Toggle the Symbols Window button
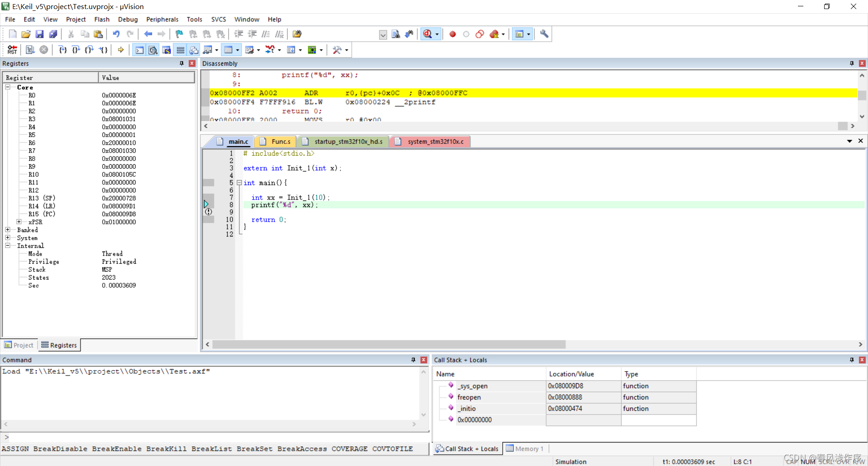Screen dimensions: 868x466 (167, 50)
